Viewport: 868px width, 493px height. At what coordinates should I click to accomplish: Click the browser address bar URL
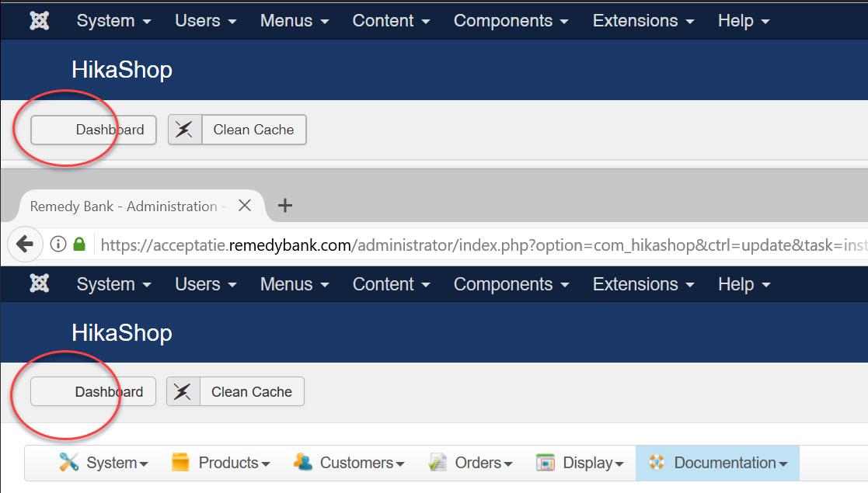tap(484, 245)
